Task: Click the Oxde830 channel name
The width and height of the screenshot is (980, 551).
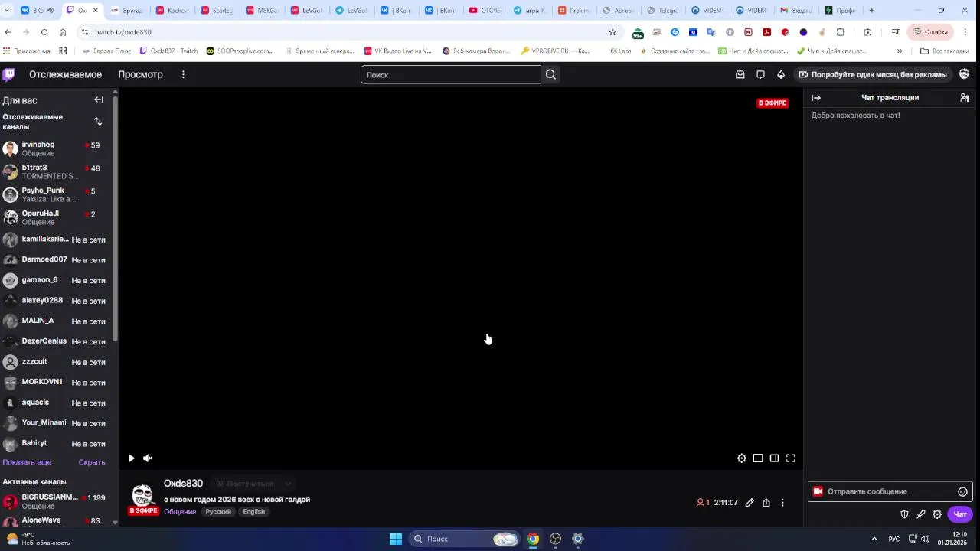Action: [183, 484]
